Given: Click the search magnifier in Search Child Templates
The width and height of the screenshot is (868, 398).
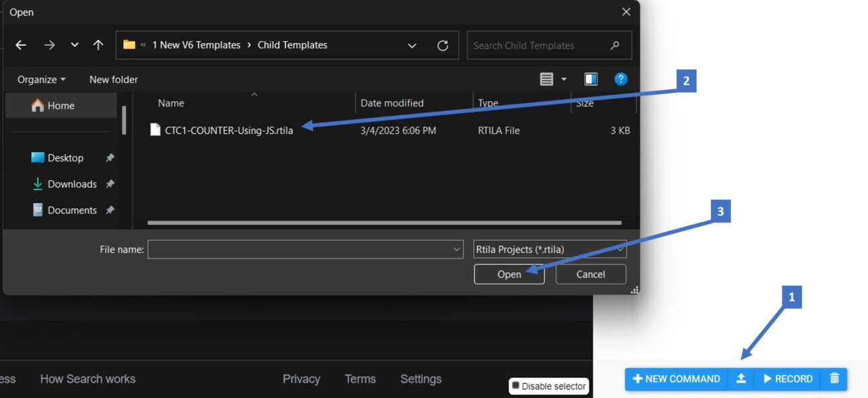Looking at the screenshot, I should point(614,45).
